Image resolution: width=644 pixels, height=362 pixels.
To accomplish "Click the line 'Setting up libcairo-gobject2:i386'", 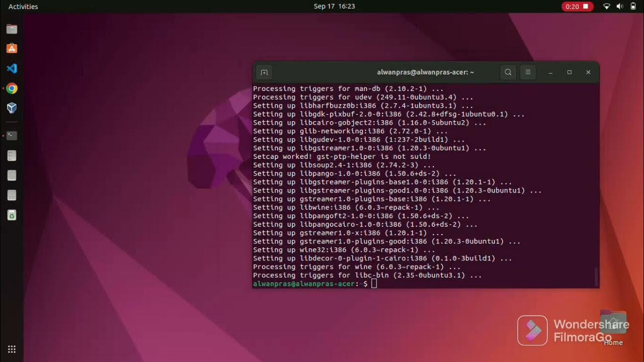I will click(x=370, y=123).
